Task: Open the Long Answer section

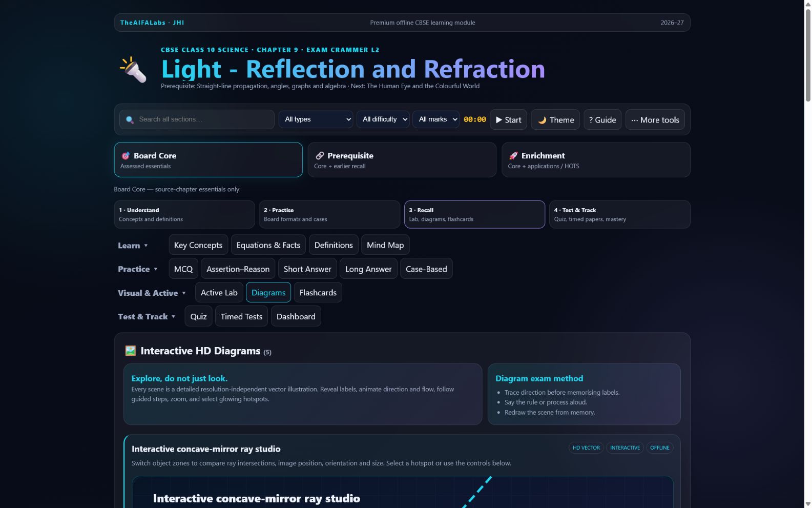Action: 368,269
